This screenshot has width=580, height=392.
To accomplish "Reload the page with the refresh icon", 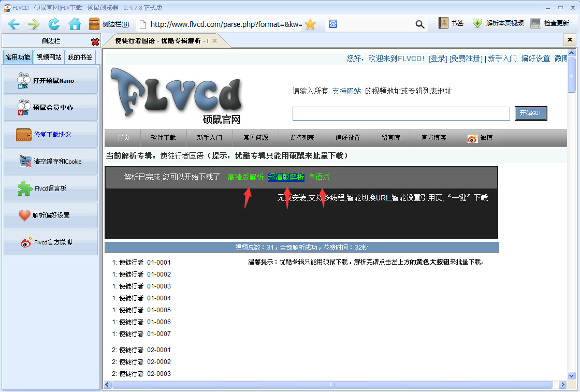I will (54, 24).
